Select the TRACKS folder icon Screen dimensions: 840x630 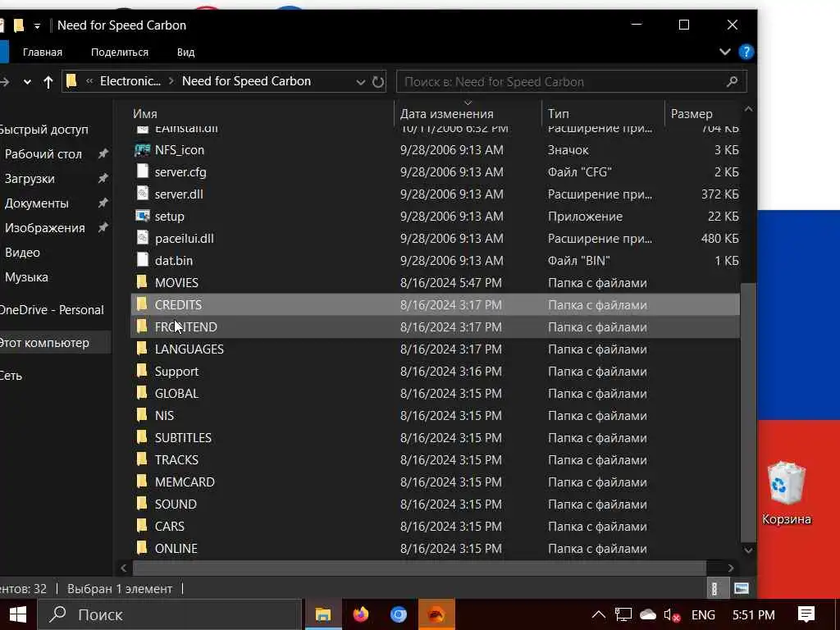(142, 459)
